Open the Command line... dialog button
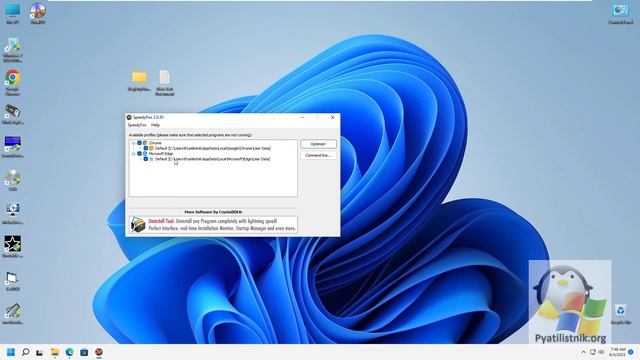Viewport: 640px width, 360px height. [318, 156]
